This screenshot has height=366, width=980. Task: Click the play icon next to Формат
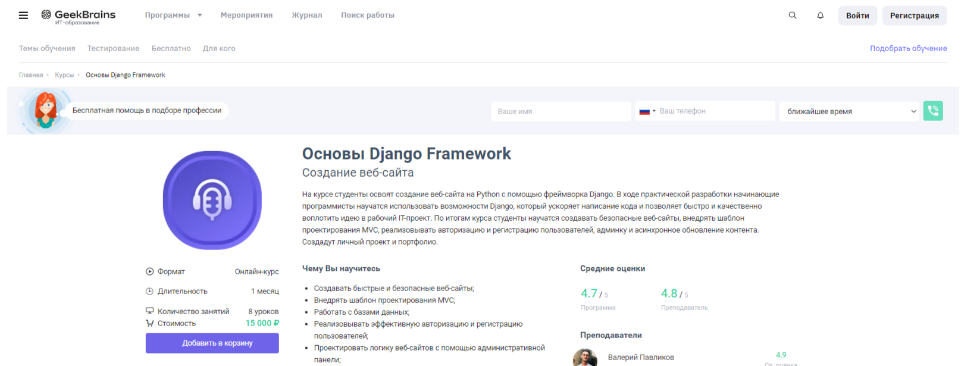pyautogui.click(x=150, y=271)
